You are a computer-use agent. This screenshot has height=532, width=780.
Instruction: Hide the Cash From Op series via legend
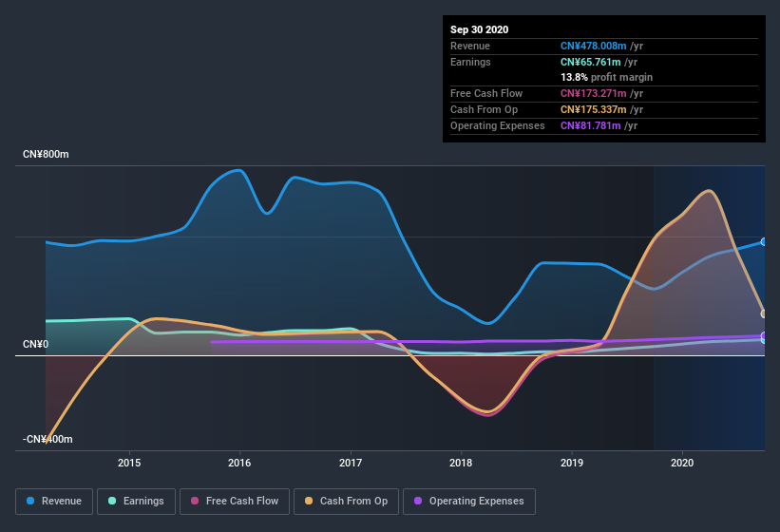pyautogui.click(x=345, y=501)
